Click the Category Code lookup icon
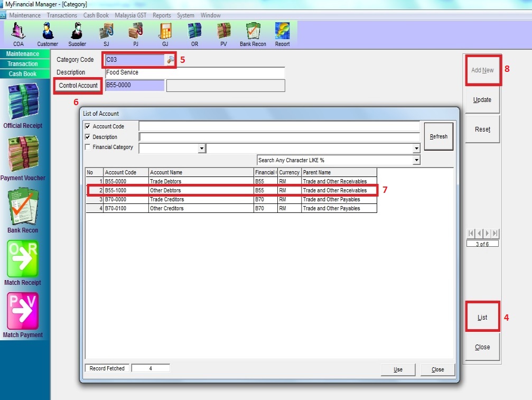 click(x=170, y=60)
